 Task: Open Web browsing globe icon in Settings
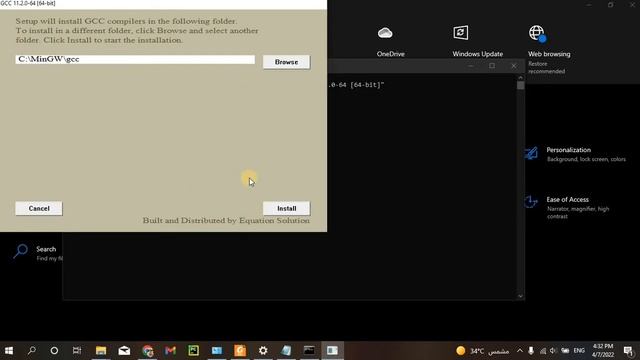pyautogui.click(x=537, y=33)
